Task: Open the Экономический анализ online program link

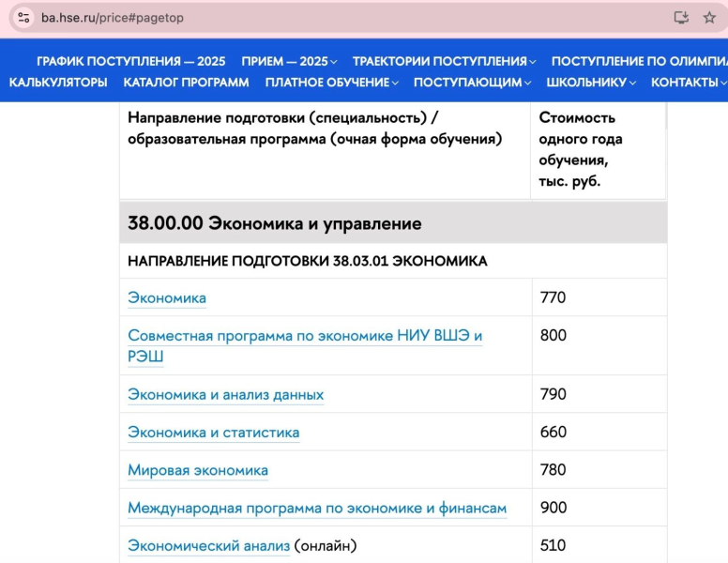Action: pos(208,545)
